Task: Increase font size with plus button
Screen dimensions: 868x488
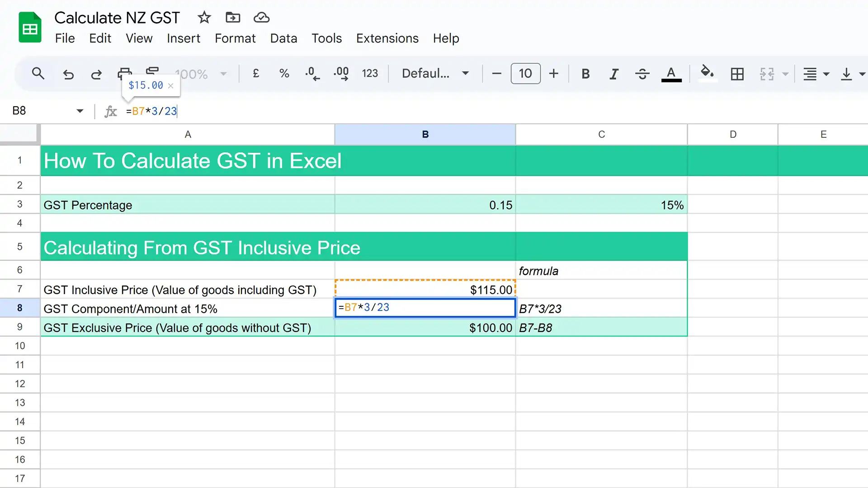Action: pos(554,73)
